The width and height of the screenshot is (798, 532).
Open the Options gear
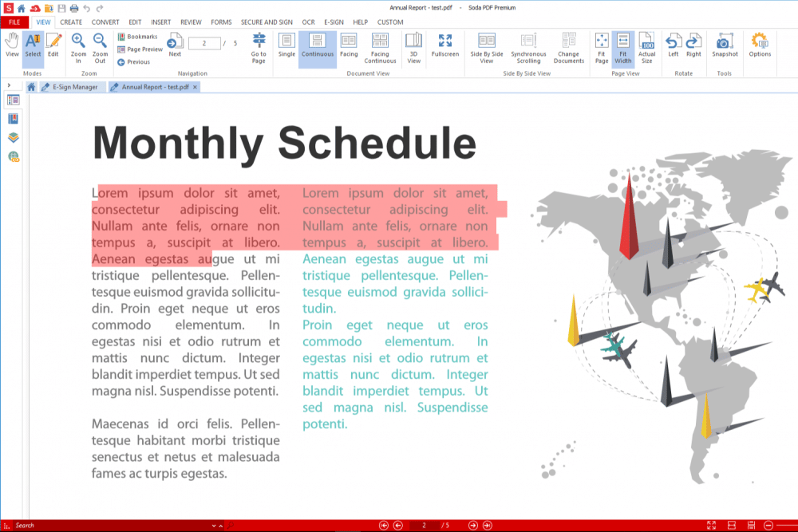point(760,45)
